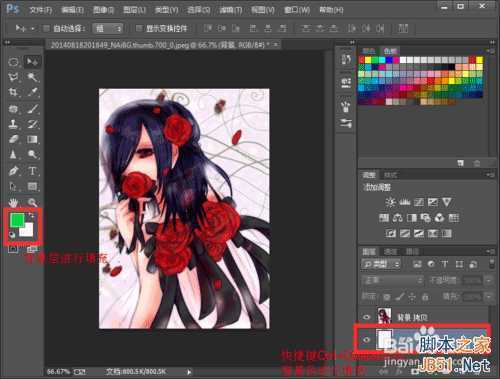Image resolution: width=500 pixels, height=379 pixels.
Task: Add a Vibrance adjustment
Action: (x=447, y=202)
